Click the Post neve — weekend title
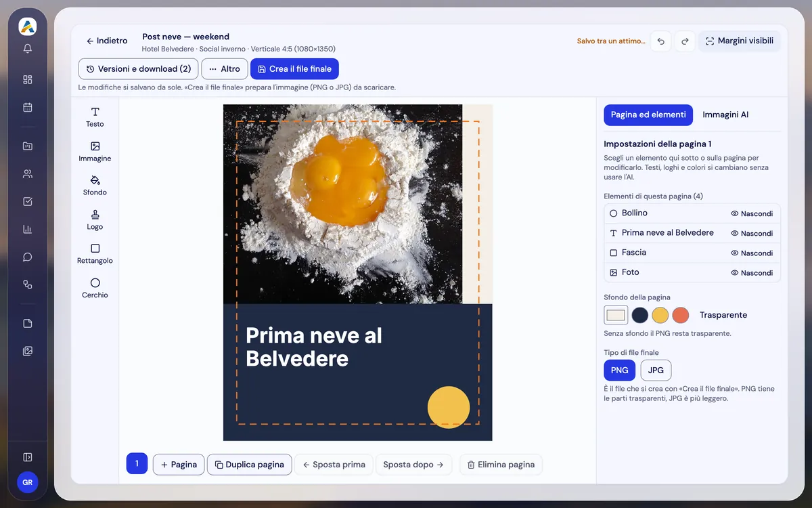The width and height of the screenshot is (812, 508). [x=185, y=37]
